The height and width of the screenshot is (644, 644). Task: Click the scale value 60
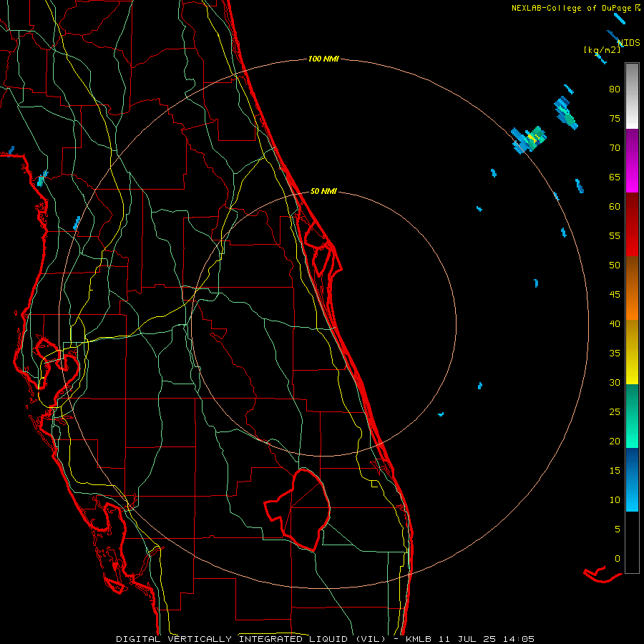(x=615, y=207)
